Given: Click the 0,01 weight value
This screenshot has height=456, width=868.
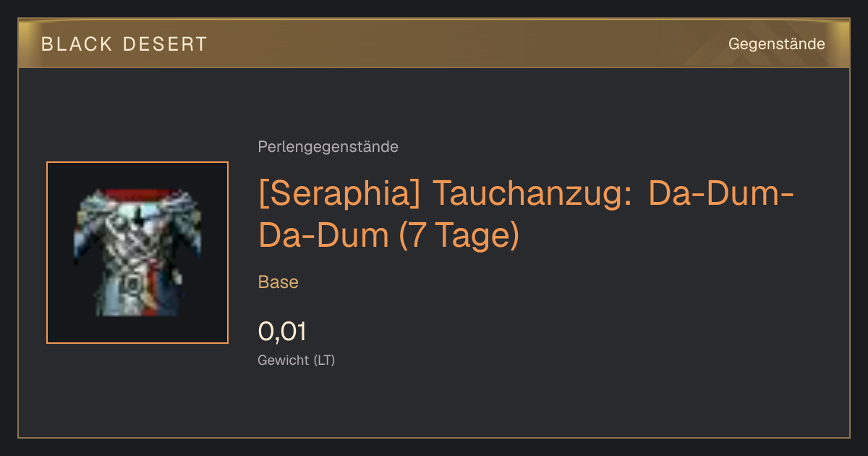Looking at the screenshot, I should click(282, 332).
